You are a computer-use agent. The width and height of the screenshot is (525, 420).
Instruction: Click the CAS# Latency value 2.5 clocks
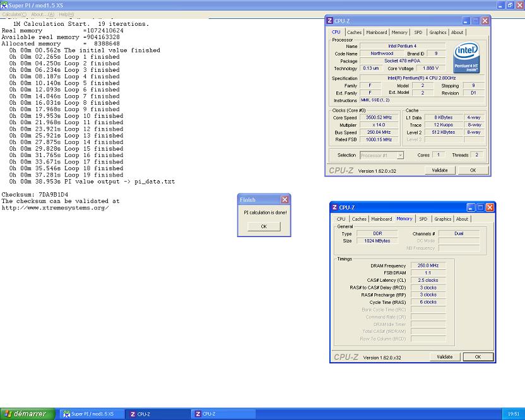[428, 280]
